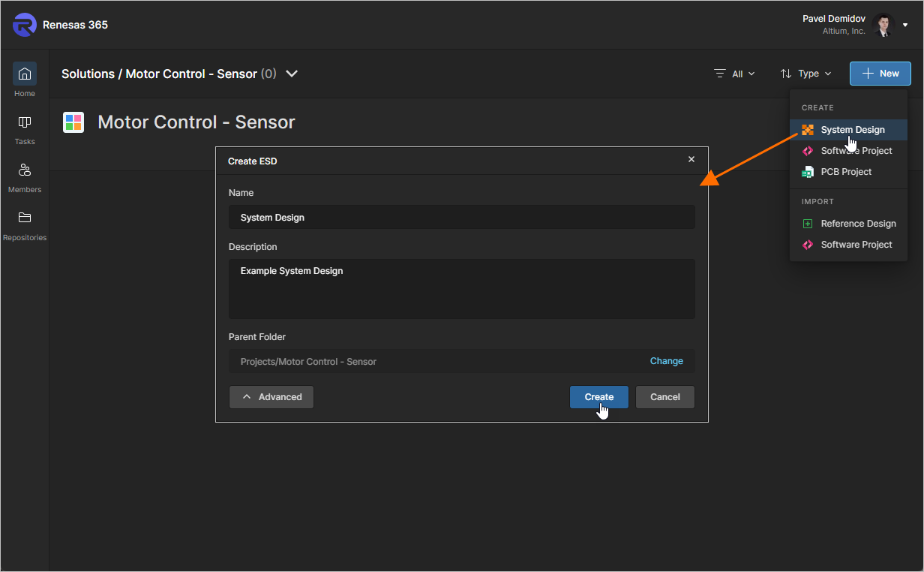924x572 pixels.
Task: Select System Design from the Create menu
Action: click(852, 130)
